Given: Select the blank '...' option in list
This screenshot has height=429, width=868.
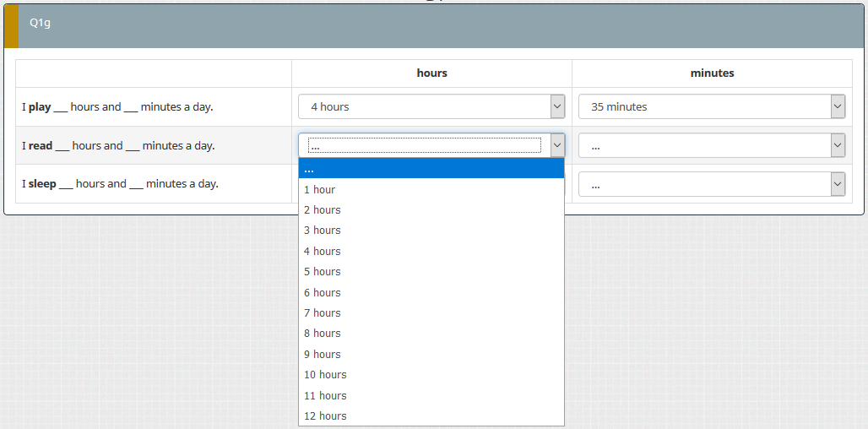Looking at the screenshot, I should (x=431, y=169).
